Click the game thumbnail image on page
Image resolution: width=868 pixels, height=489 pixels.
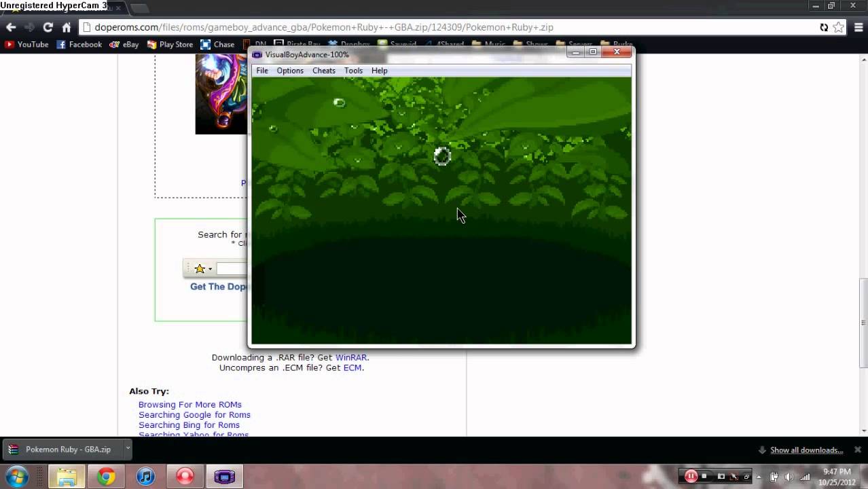tap(221, 95)
